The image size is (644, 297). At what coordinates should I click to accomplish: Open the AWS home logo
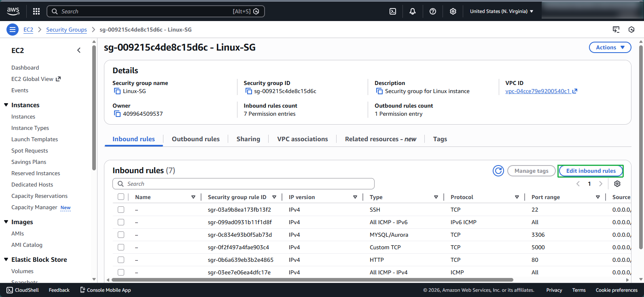[13, 11]
